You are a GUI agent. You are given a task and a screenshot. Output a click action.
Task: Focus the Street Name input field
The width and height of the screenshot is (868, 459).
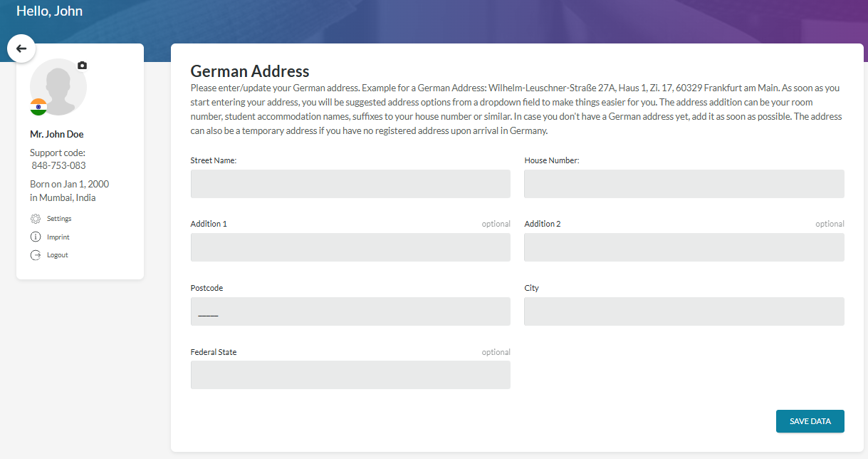click(350, 184)
